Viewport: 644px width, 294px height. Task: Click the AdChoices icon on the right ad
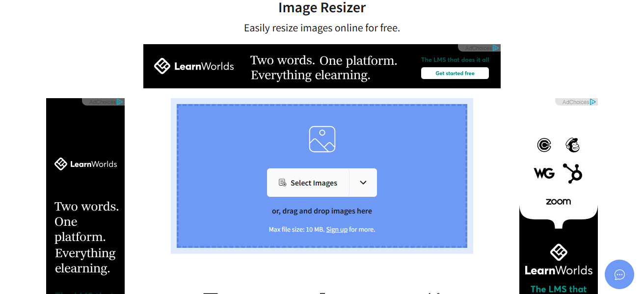pyautogui.click(x=593, y=102)
